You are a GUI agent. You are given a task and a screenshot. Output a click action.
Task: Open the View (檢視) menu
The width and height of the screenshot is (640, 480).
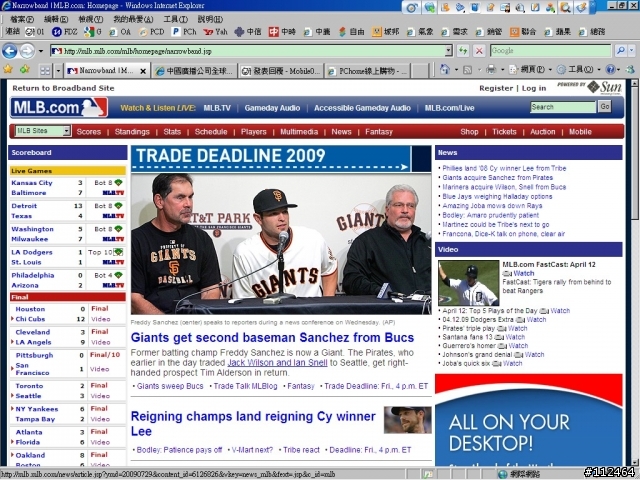(x=90, y=19)
